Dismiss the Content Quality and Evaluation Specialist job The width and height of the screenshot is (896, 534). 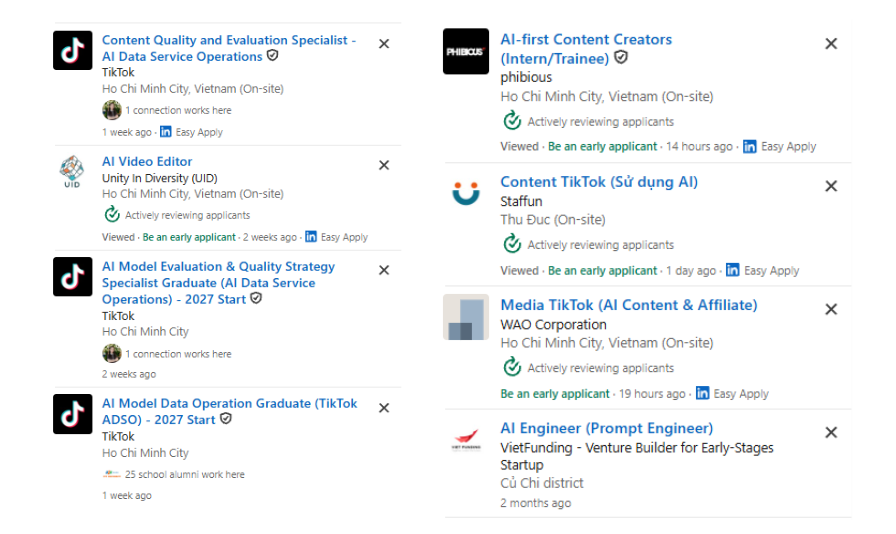point(384,44)
